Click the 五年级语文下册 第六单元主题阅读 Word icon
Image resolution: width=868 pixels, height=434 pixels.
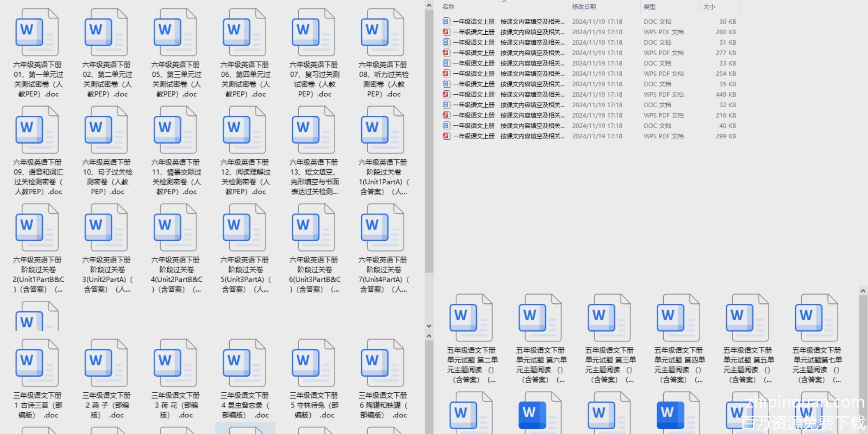click(540, 318)
